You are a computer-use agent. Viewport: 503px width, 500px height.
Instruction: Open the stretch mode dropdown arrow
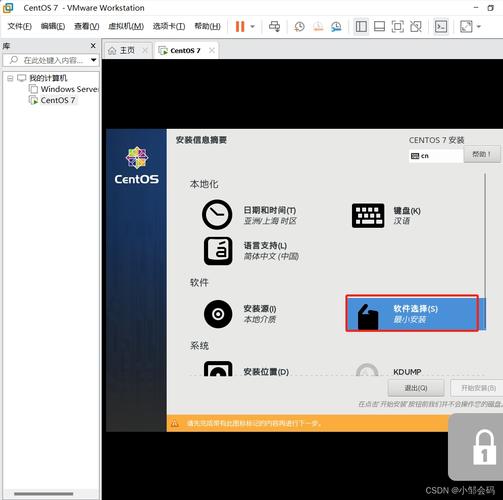479,26
